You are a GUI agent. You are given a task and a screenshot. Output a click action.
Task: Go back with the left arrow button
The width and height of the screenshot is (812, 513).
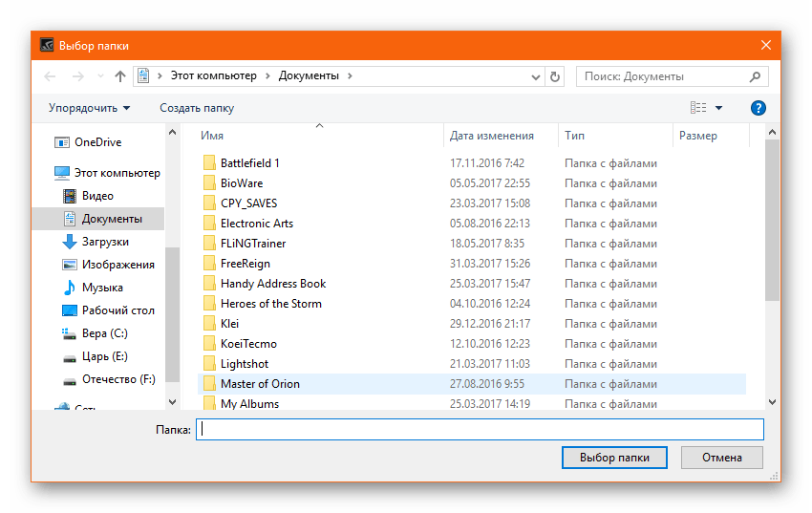(50, 76)
